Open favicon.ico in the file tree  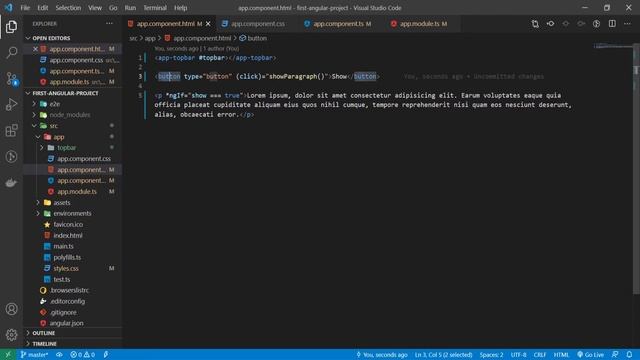coord(68,224)
